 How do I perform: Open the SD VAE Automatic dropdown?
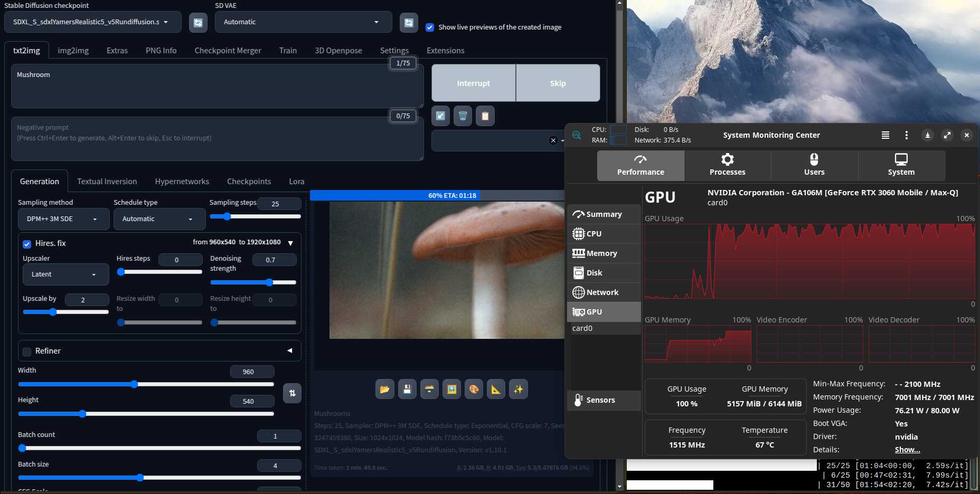(x=304, y=22)
